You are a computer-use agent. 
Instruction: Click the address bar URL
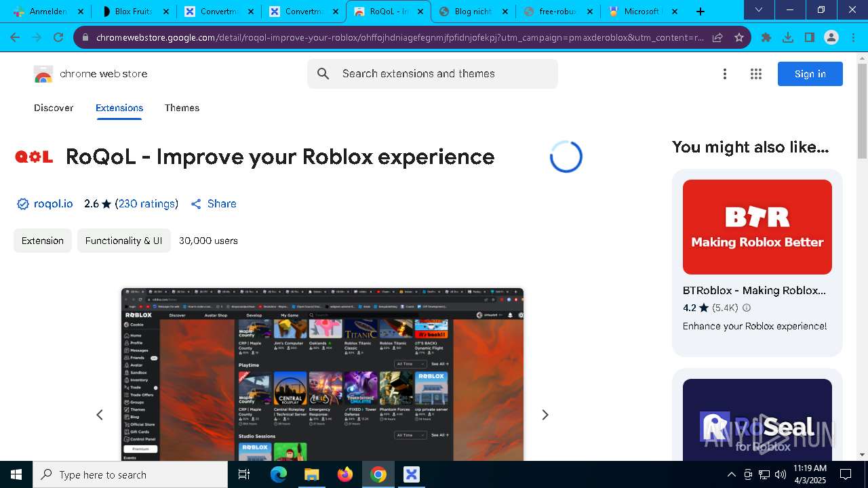tap(399, 38)
